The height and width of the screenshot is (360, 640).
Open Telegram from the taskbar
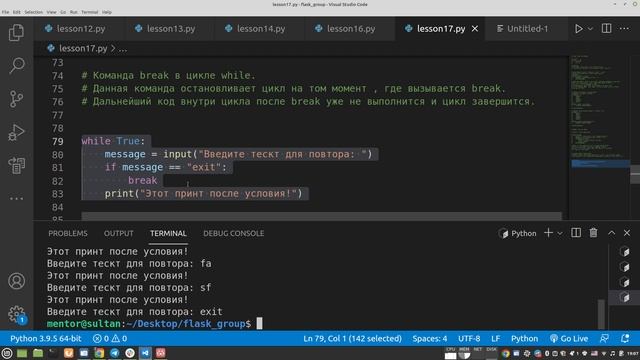click(115, 353)
